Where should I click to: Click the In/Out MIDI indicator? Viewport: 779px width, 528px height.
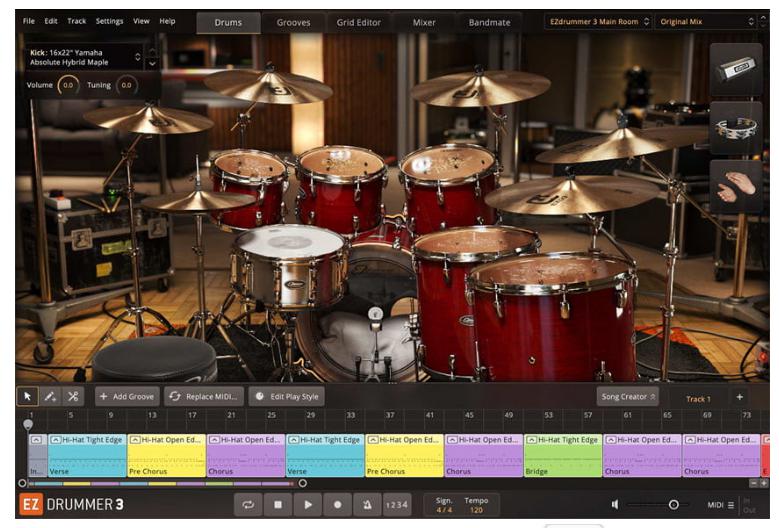coord(750,505)
